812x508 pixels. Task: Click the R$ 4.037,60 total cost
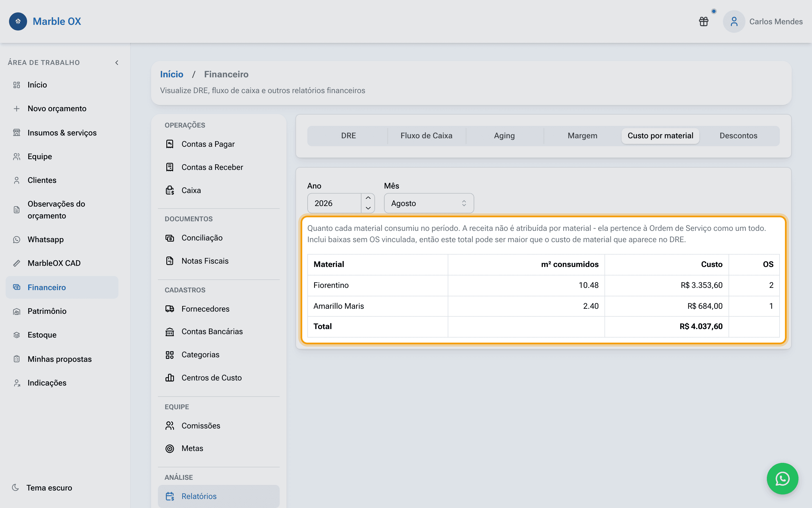(x=701, y=327)
